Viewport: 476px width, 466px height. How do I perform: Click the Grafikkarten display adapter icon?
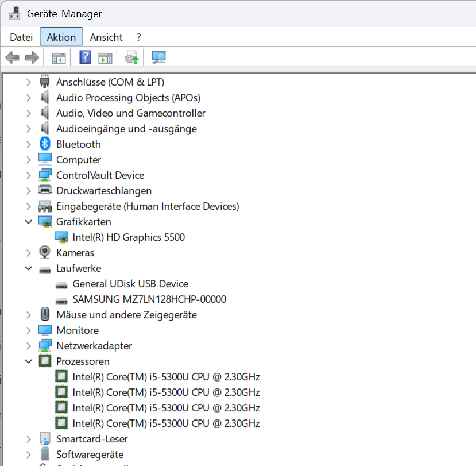click(45, 222)
